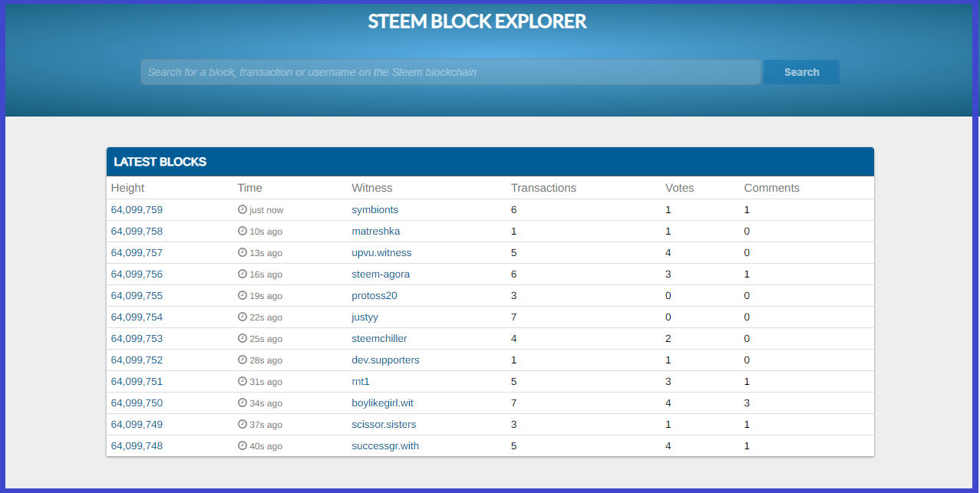This screenshot has height=493, width=980.
Task: Click the clock icon beside '37s ago'
Action: 243,424
